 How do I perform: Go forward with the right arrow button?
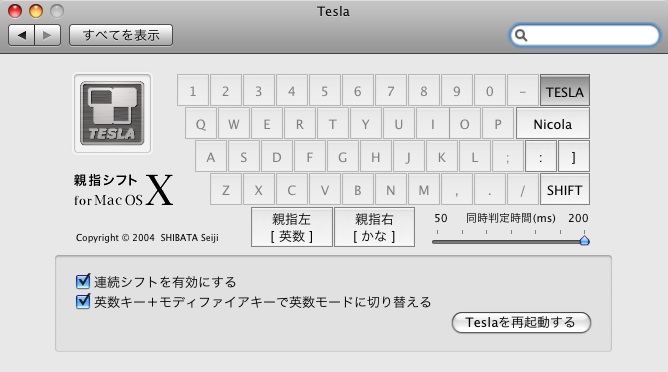coord(47,35)
